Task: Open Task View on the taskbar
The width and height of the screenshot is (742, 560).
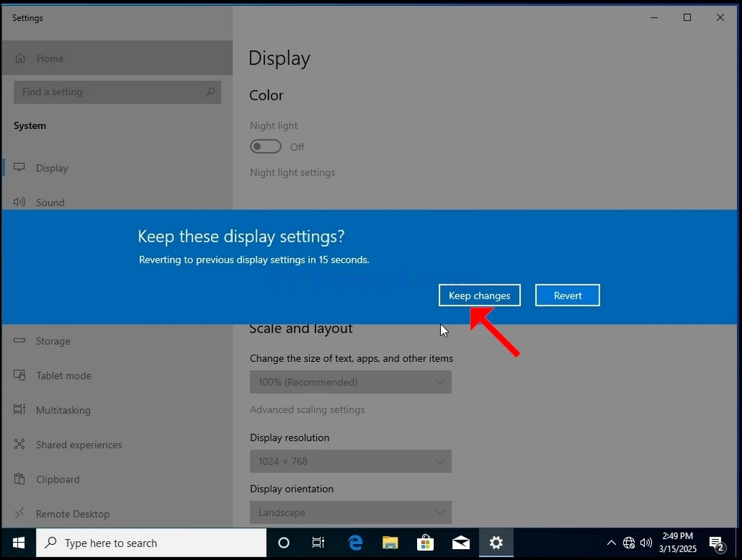Action: [318, 543]
